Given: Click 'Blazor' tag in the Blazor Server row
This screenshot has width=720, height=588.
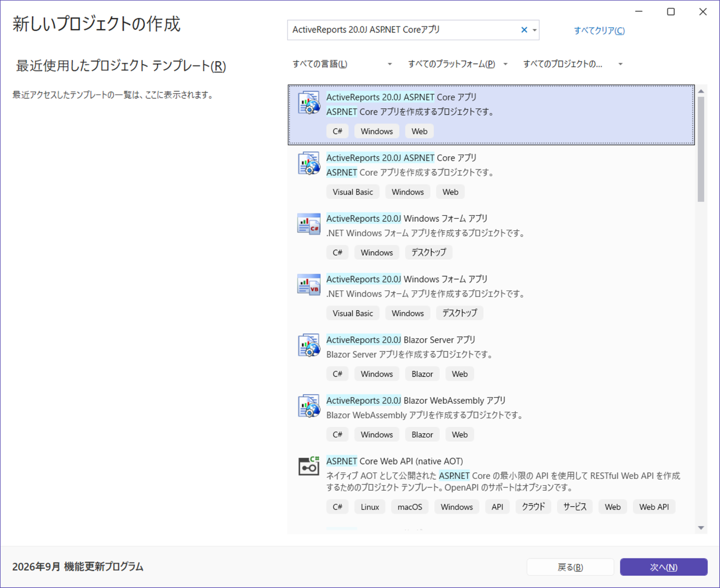Looking at the screenshot, I should [422, 374].
